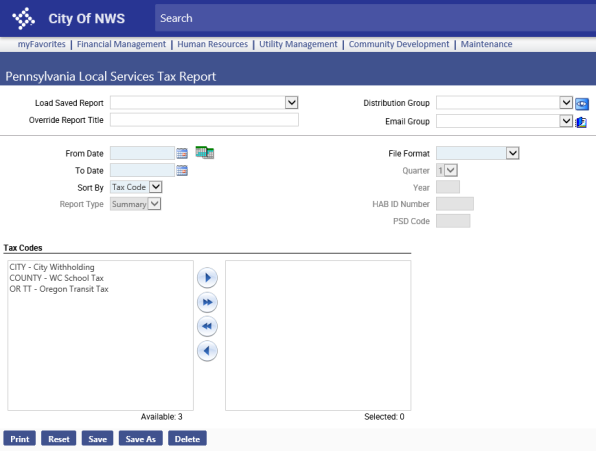Expand the Load Saved Report dropdown
The height and width of the screenshot is (451, 596).
coord(292,103)
